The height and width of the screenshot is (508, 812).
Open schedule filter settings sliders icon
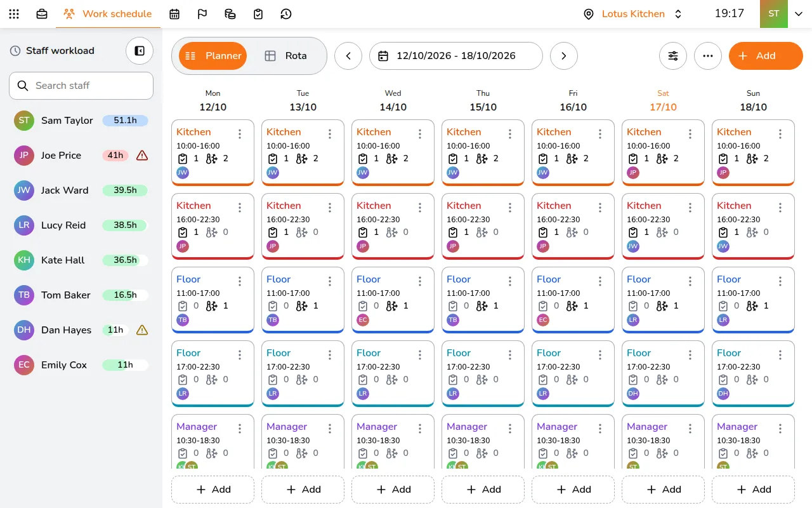pyautogui.click(x=673, y=56)
